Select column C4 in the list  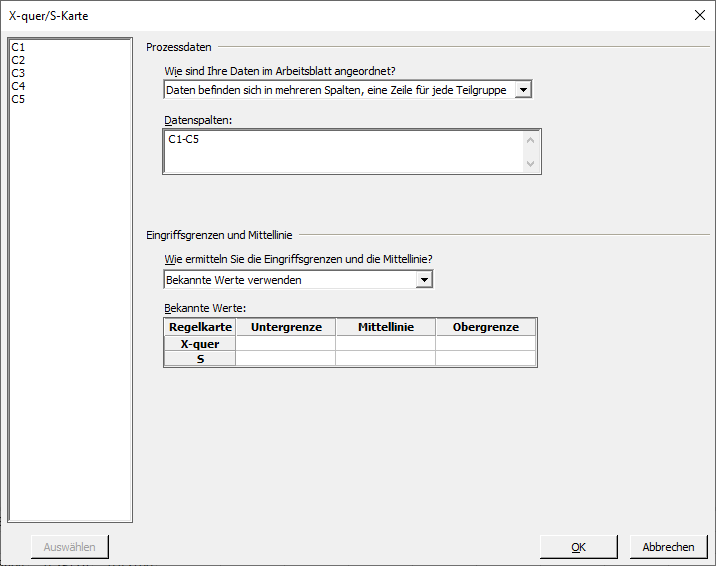pyautogui.click(x=18, y=86)
